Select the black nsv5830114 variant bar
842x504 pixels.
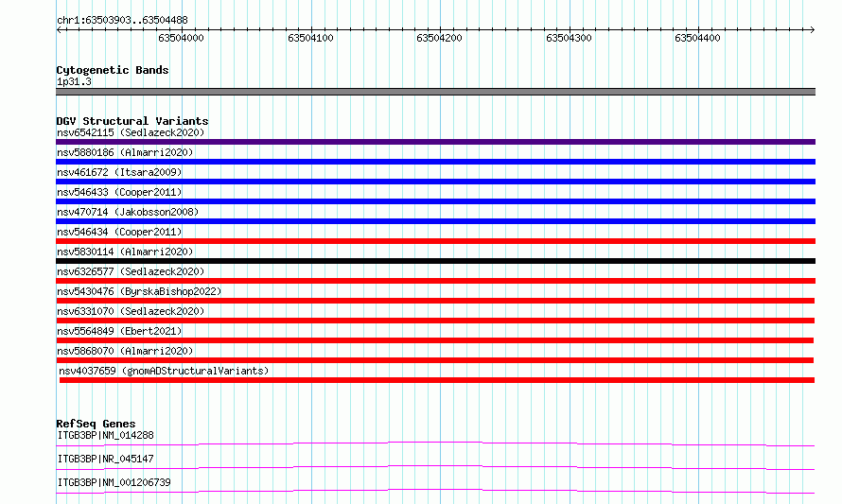click(x=435, y=261)
